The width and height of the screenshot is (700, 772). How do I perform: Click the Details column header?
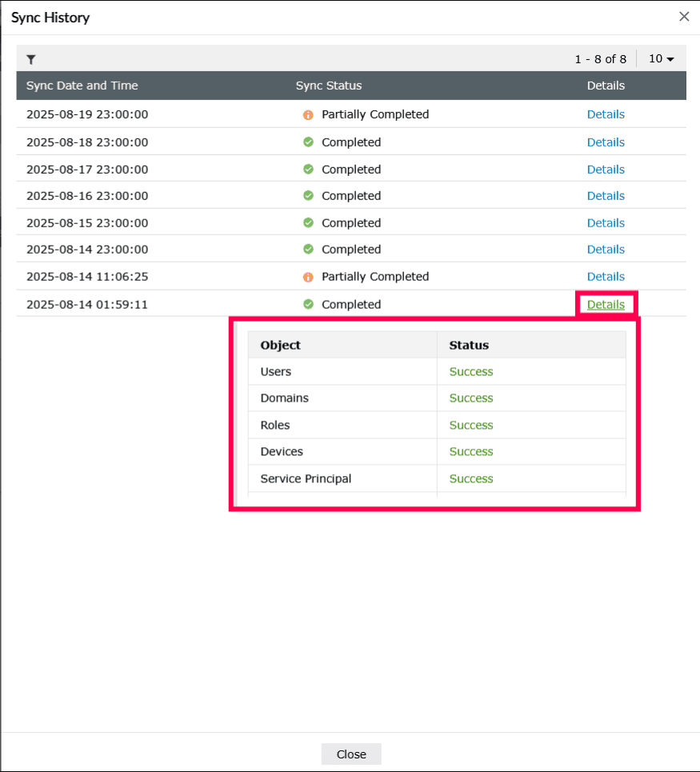click(606, 86)
